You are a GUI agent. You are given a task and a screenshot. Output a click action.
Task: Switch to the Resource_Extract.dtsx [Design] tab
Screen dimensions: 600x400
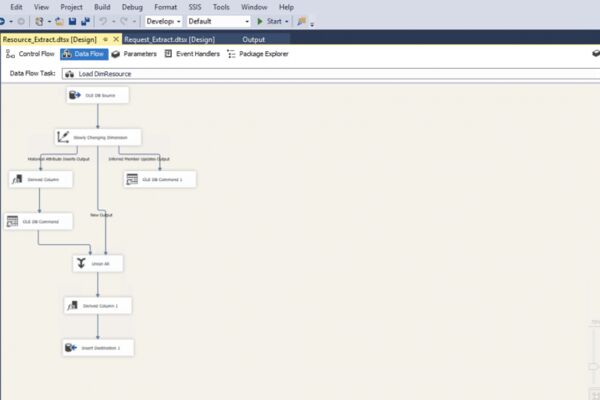click(50, 39)
